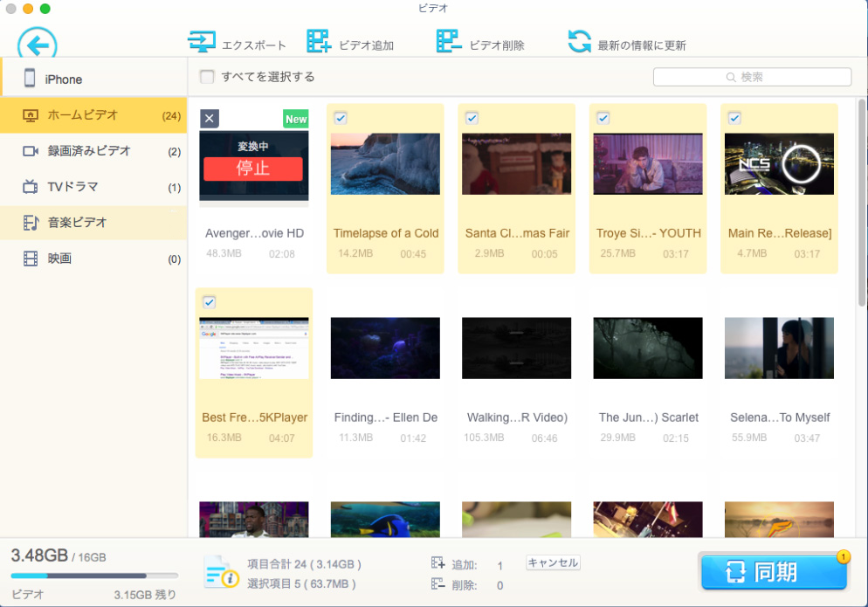Select the Walking...R Video) thumbnail
868x607 pixels.
point(516,348)
